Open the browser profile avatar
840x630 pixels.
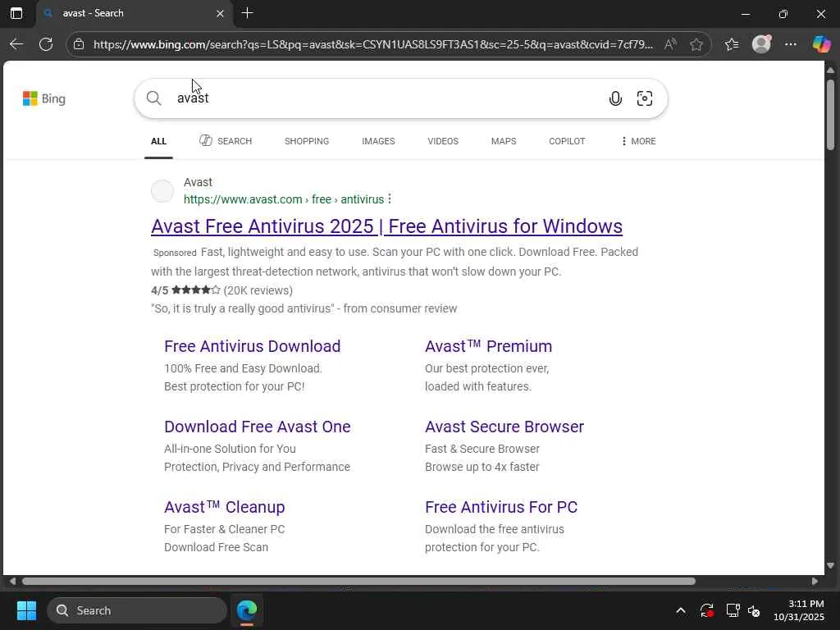[761, 44]
